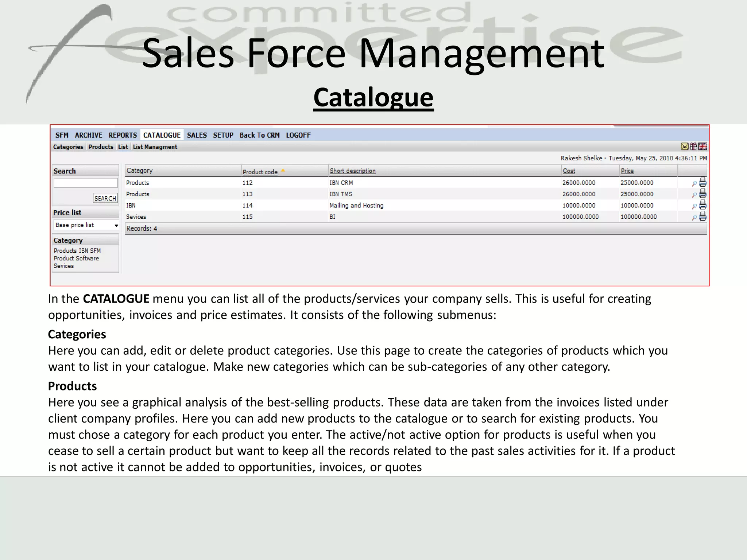Sort by Short description column header
The height and width of the screenshot is (560, 747).
point(353,171)
